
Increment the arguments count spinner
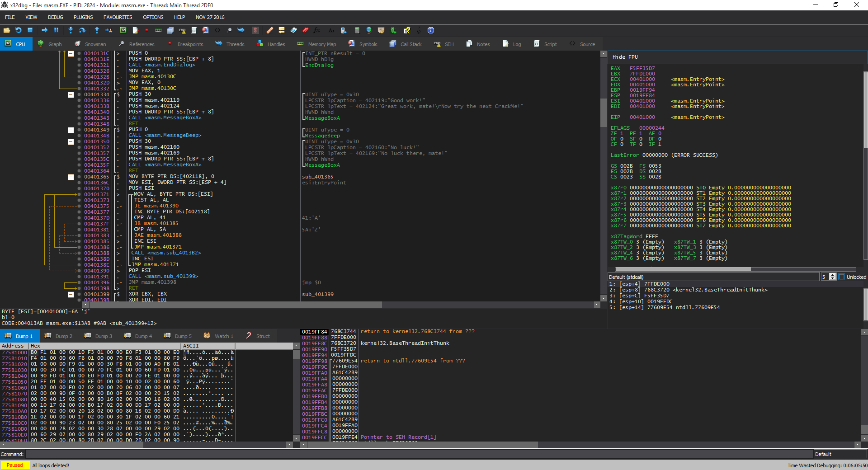833,275
